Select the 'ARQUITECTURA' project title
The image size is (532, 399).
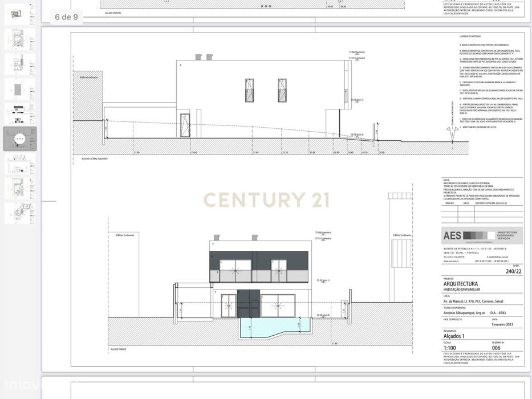(460, 284)
